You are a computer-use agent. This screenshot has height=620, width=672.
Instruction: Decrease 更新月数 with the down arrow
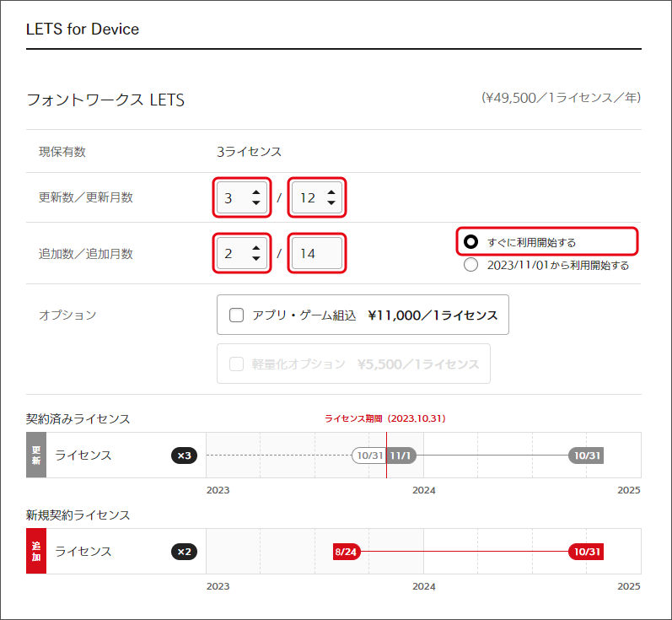click(x=331, y=203)
